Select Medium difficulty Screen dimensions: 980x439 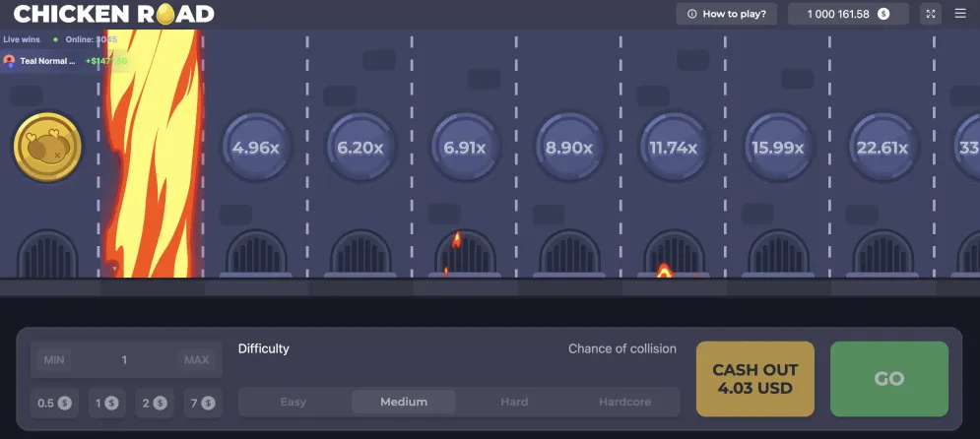404,402
